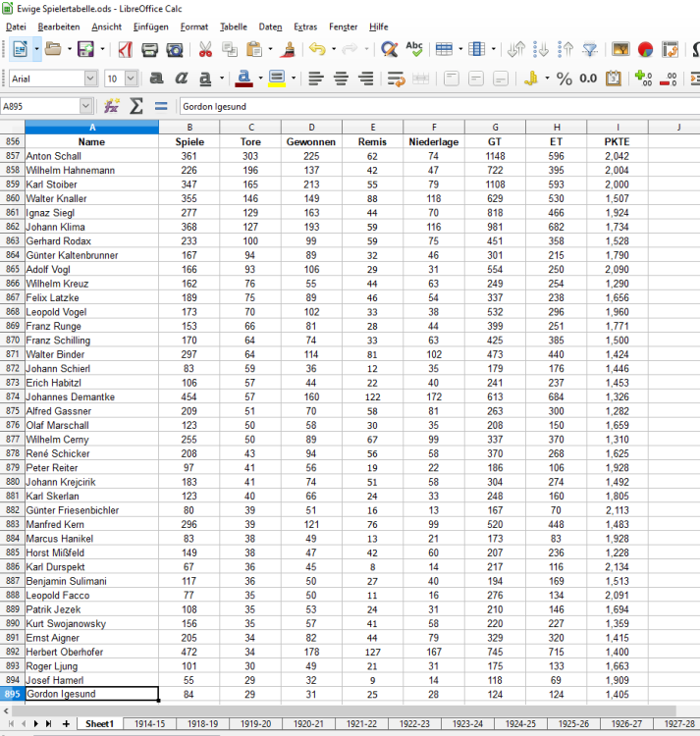Apply the yellow background highlight color
700x736 pixels.
(x=276, y=79)
